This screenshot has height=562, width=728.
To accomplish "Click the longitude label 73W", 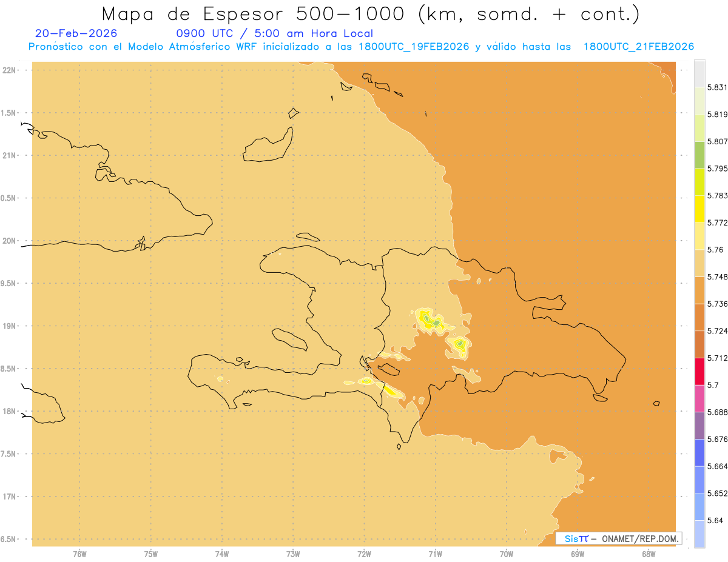I will [293, 554].
